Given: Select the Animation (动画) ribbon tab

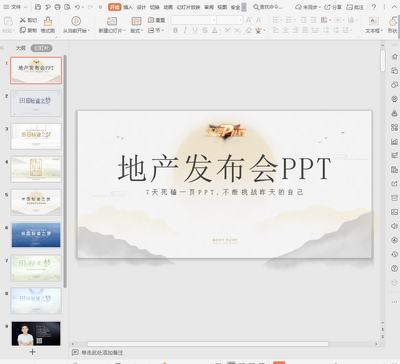Looking at the screenshot, I should 168,7.
